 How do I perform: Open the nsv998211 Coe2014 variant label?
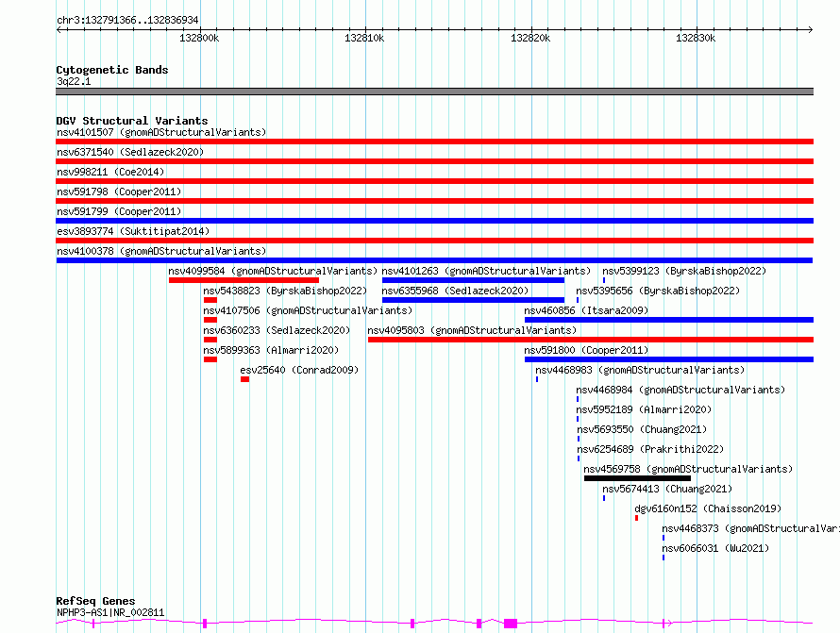(x=110, y=172)
